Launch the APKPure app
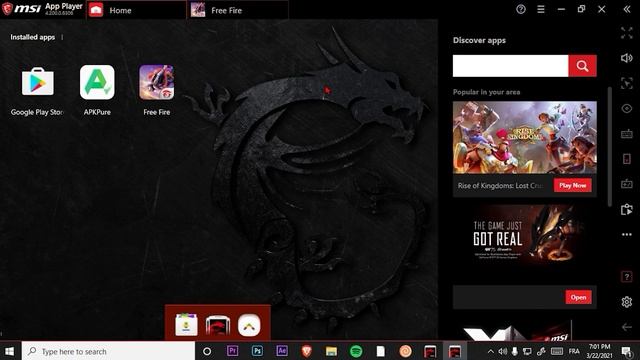The width and height of the screenshot is (640, 360). pyautogui.click(x=97, y=82)
